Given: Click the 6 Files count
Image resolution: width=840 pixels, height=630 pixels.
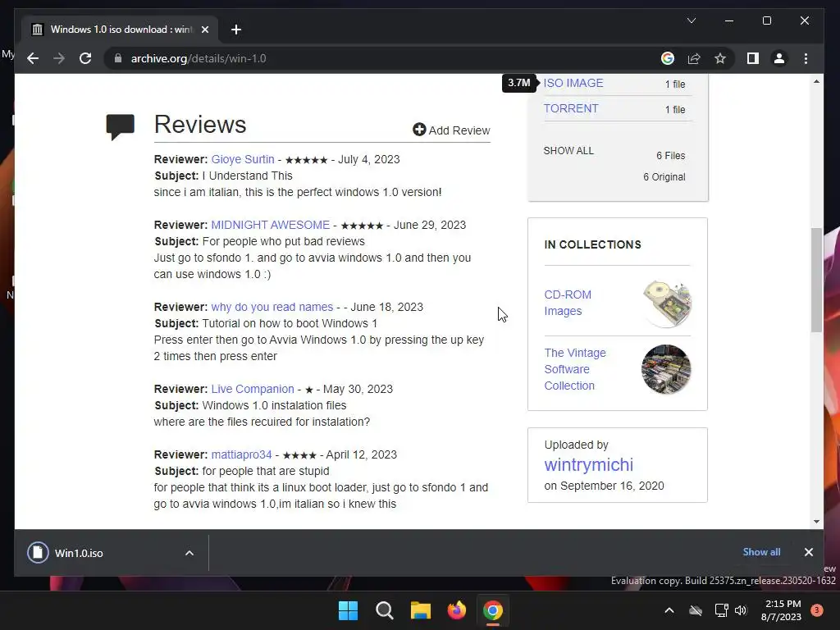Looking at the screenshot, I should [671, 155].
